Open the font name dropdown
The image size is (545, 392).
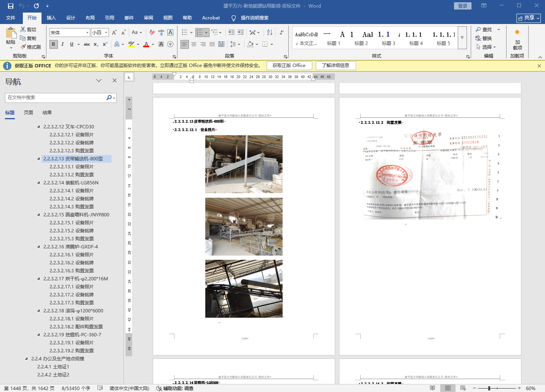point(87,33)
